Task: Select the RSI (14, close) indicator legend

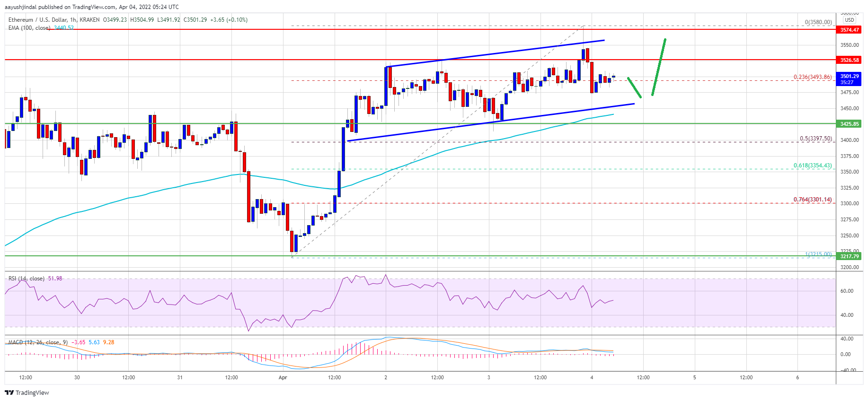Action: click(x=27, y=279)
